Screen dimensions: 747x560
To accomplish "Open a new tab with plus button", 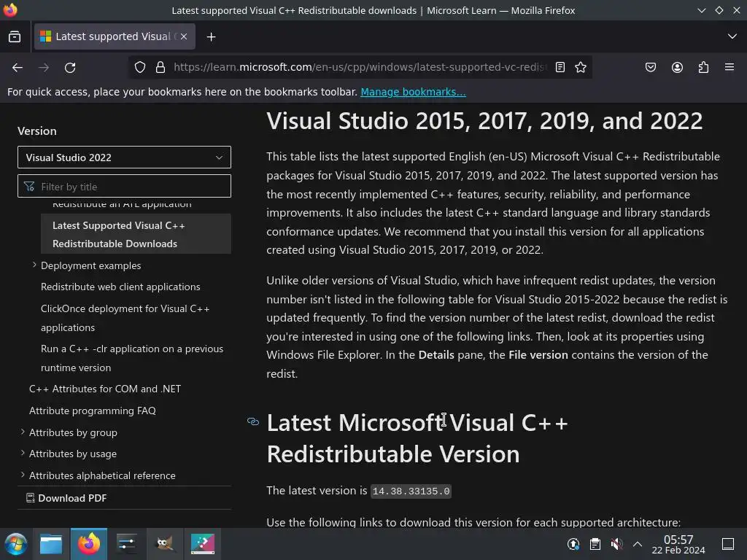I will (x=211, y=36).
